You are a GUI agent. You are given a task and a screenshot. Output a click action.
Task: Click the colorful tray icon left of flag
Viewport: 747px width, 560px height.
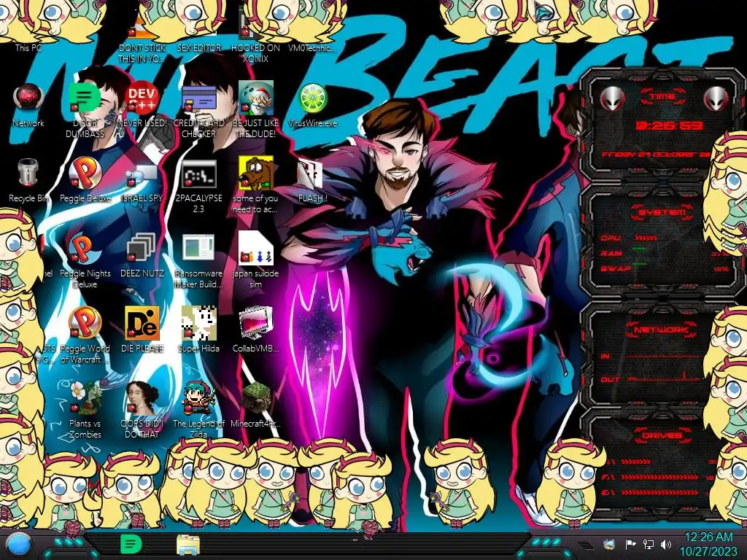click(x=608, y=544)
